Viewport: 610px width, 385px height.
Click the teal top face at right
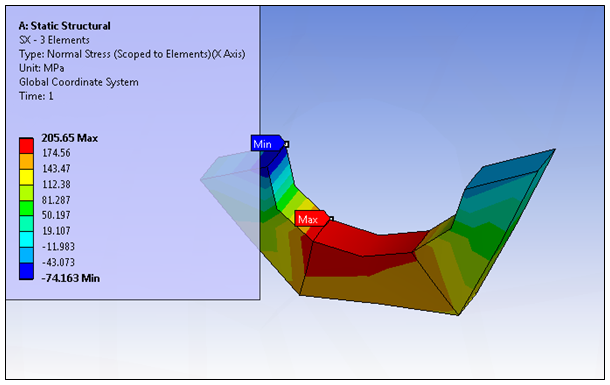[x=510, y=168]
